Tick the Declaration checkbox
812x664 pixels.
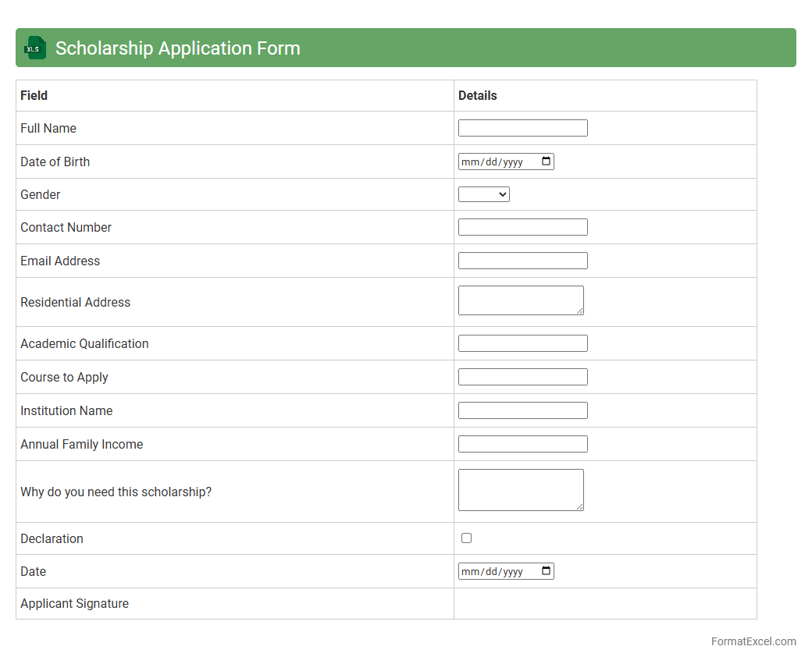click(466, 538)
